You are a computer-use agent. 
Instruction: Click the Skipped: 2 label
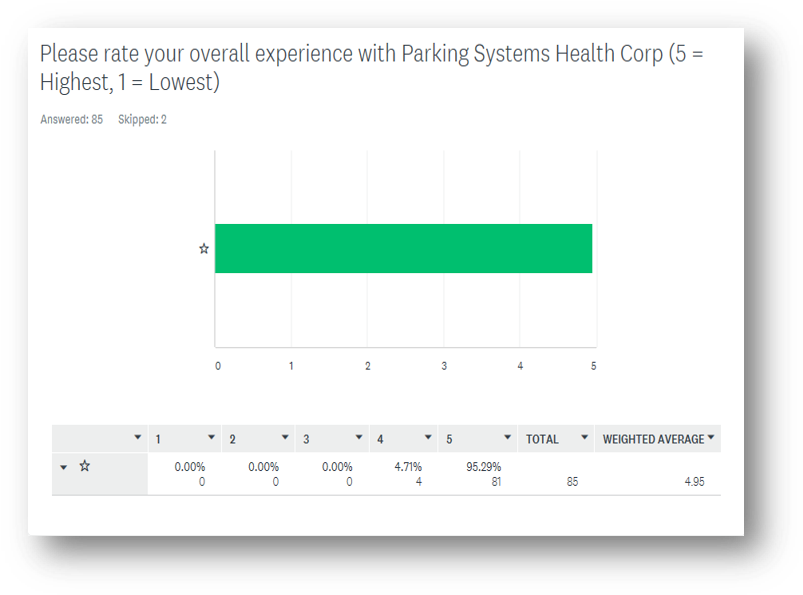142,120
